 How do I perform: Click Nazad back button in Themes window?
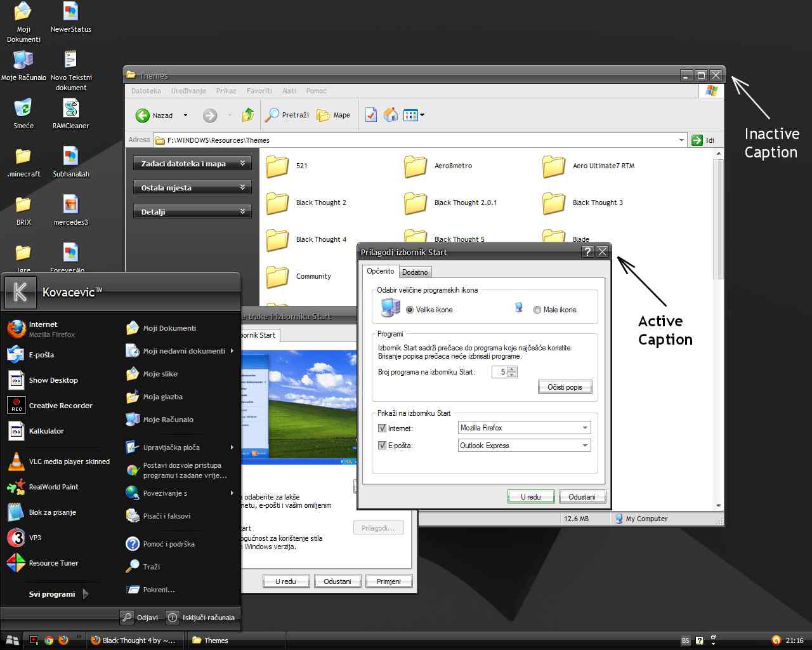(x=154, y=116)
